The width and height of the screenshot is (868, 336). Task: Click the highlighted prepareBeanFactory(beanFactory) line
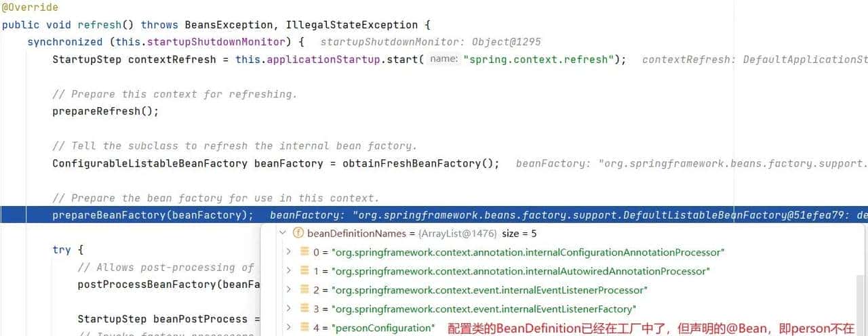coord(434,215)
